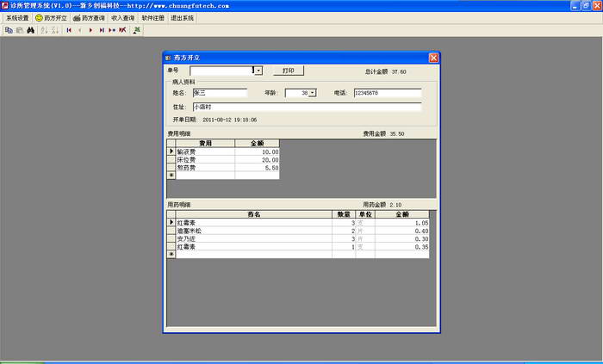Go to the first record with the toolbar arrow
Screen dimensions: 603x364
tap(69, 29)
